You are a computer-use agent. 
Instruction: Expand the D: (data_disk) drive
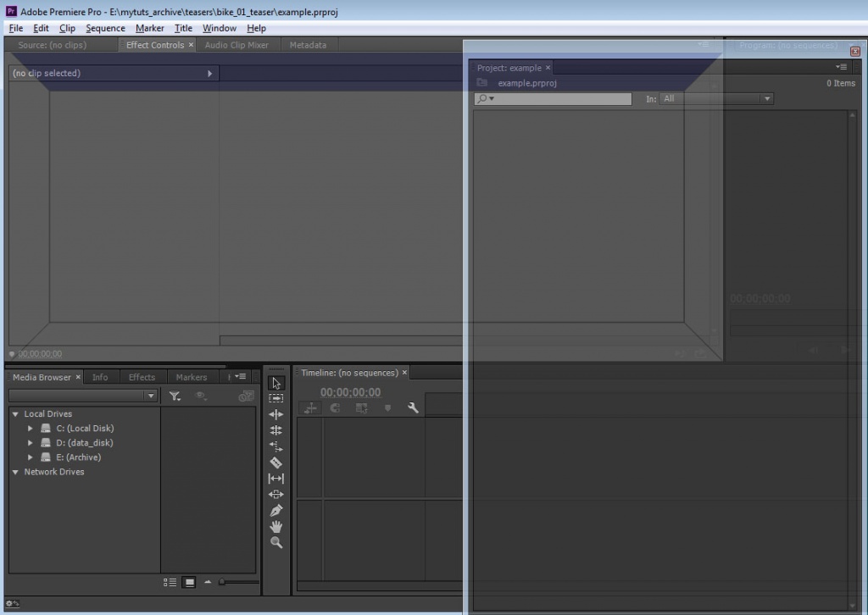click(x=30, y=442)
